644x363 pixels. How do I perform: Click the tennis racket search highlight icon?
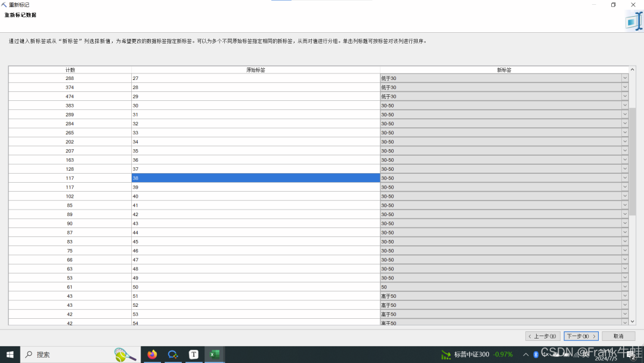coord(125,355)
